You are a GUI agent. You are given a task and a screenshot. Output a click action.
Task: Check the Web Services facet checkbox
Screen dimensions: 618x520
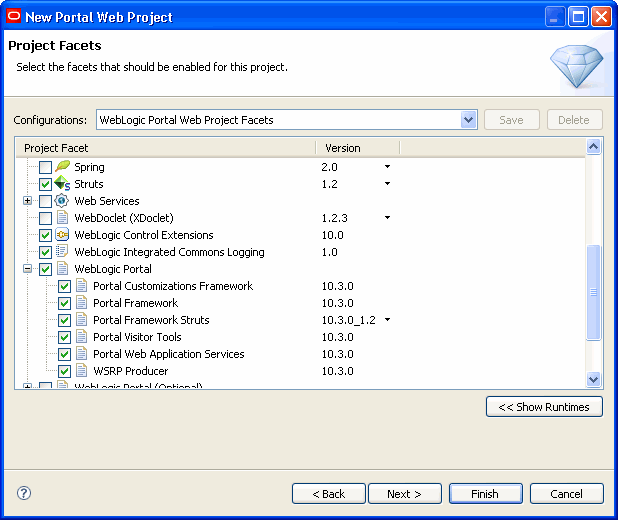tap(45, 201)
